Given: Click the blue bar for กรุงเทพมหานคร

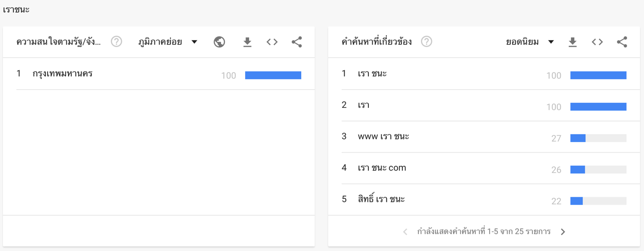Looking at the screenshot, I should click(273, 75).
